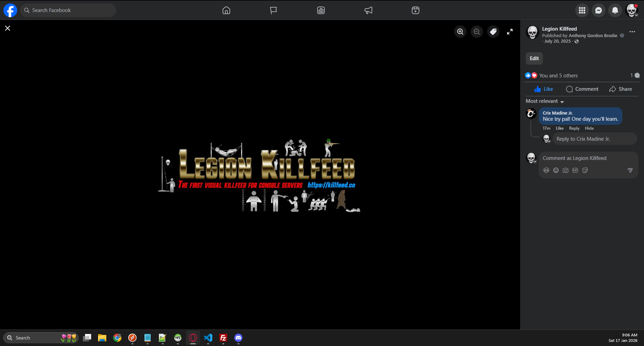Enter fullscreen photo view
The image size is (644, 346).
[x=510, y=32]
